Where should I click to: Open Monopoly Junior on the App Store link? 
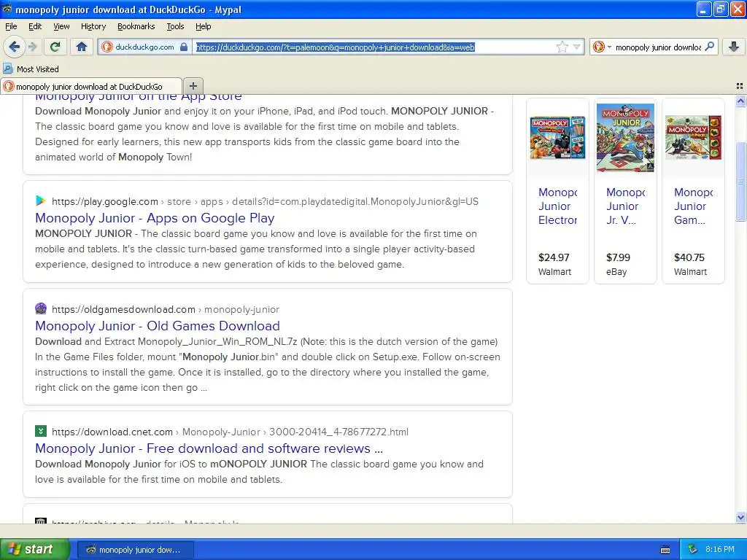pyautogui.click(x=139, y=97)
